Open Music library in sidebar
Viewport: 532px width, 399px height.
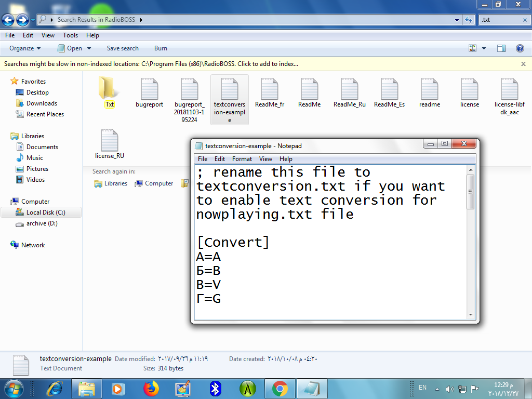30,158
